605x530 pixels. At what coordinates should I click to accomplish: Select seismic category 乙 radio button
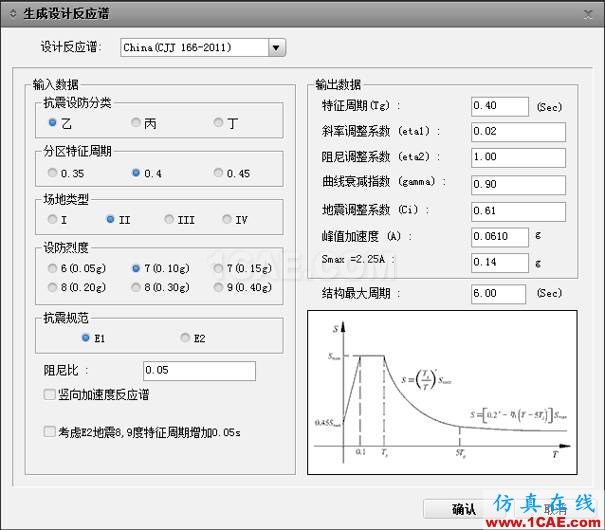coord(52,122)
